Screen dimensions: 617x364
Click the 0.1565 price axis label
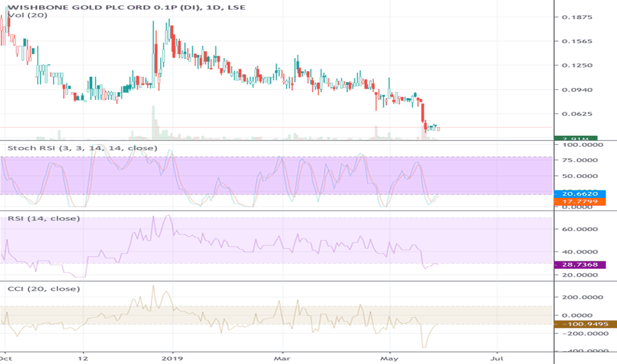577,41
